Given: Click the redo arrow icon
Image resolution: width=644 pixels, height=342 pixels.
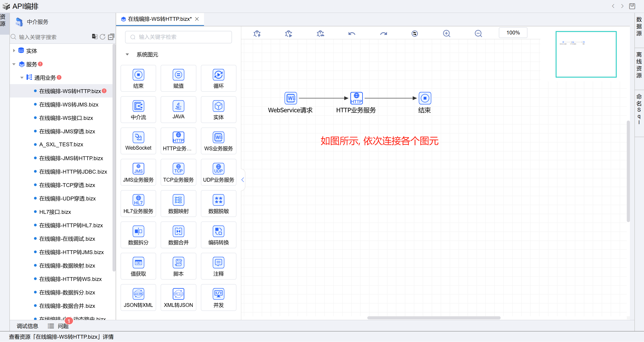Looking at the screenshot, I should click(x=383, y=34).
